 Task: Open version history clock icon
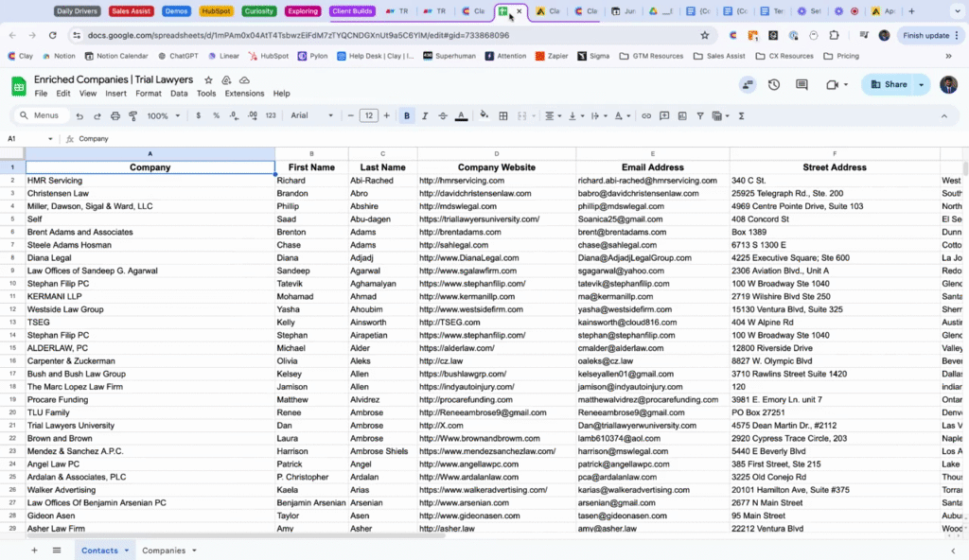[774, 84]
